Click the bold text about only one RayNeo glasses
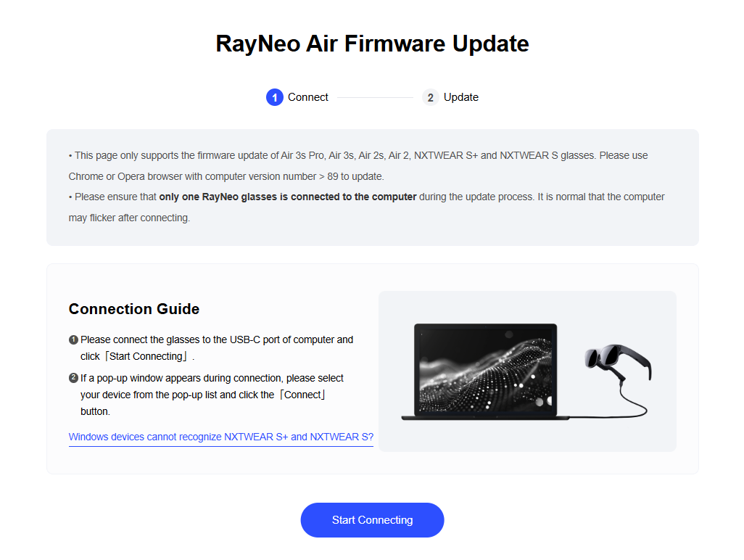 coord(288,197)
